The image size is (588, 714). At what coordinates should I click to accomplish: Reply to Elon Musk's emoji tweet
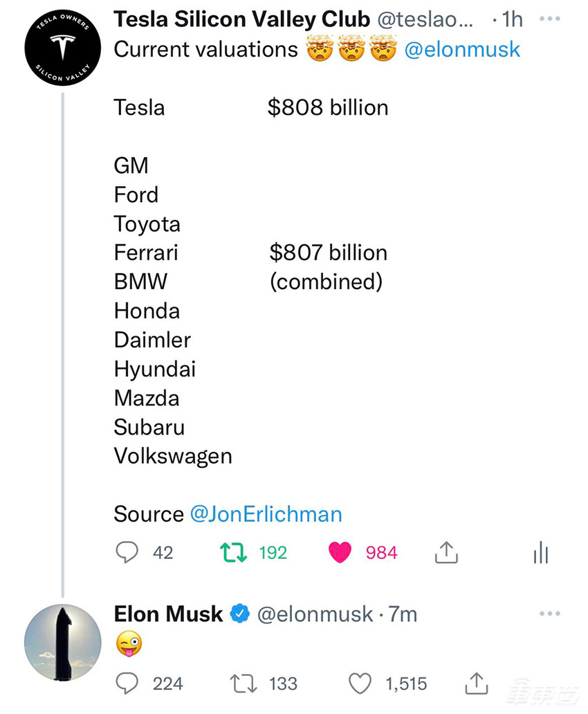127,684
